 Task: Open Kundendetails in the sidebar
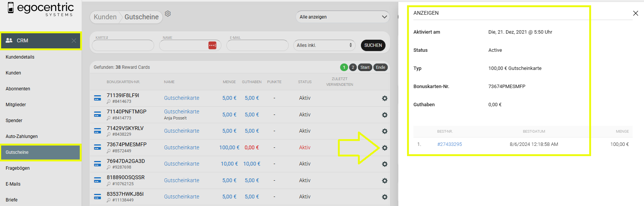coord(20,57)
